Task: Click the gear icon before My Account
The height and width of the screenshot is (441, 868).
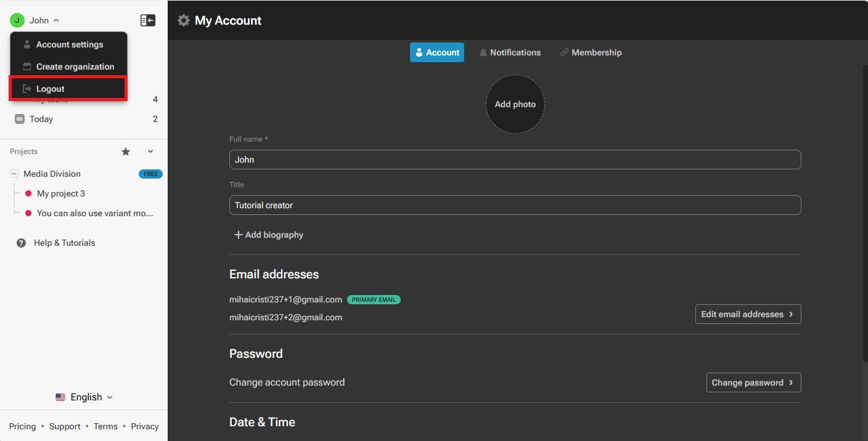Action: click(183, 20)
